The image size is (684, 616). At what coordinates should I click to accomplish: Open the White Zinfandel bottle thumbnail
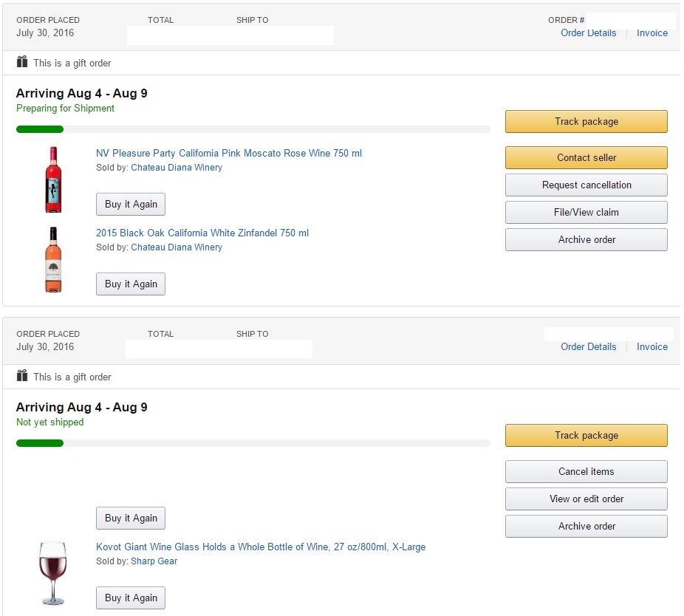[x=52, y=259]
